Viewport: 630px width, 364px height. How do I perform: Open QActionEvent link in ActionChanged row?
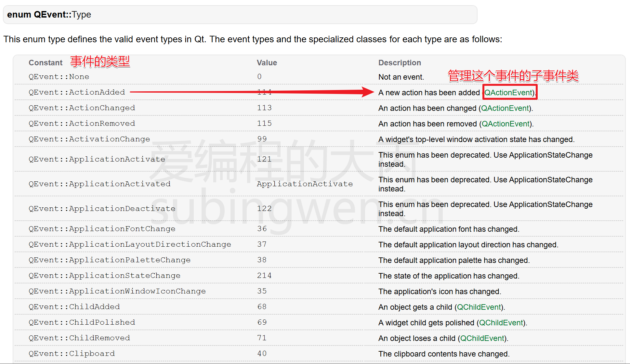[x=505, y=108]
